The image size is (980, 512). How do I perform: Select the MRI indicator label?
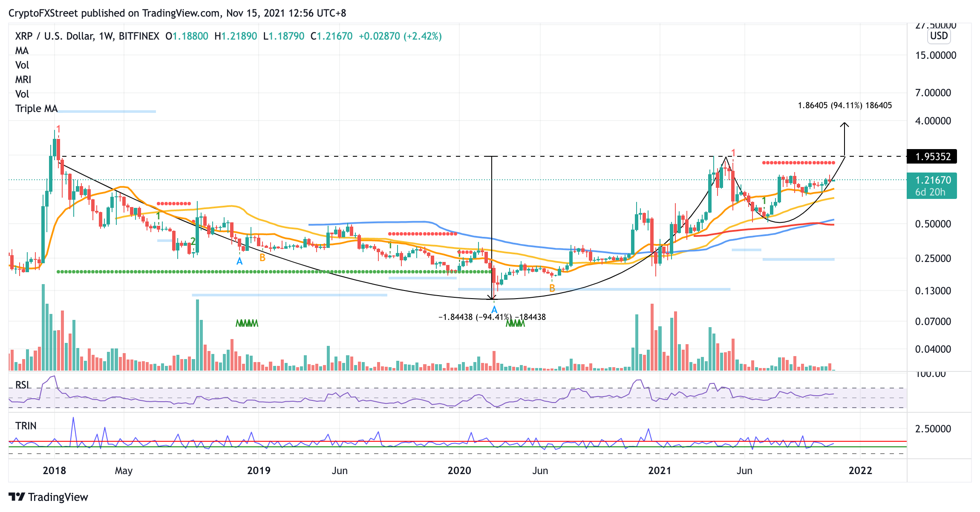(x=23, y=80)
